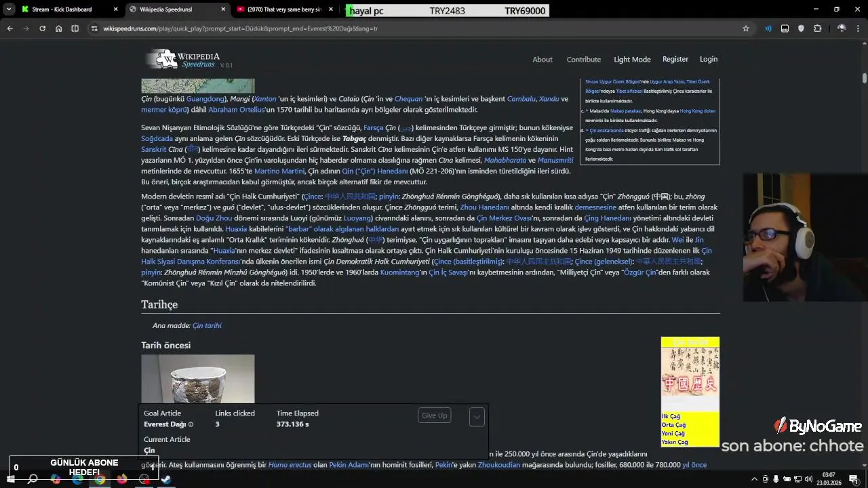
Task: Open Windows taskbar search
Action: [32, 479]
